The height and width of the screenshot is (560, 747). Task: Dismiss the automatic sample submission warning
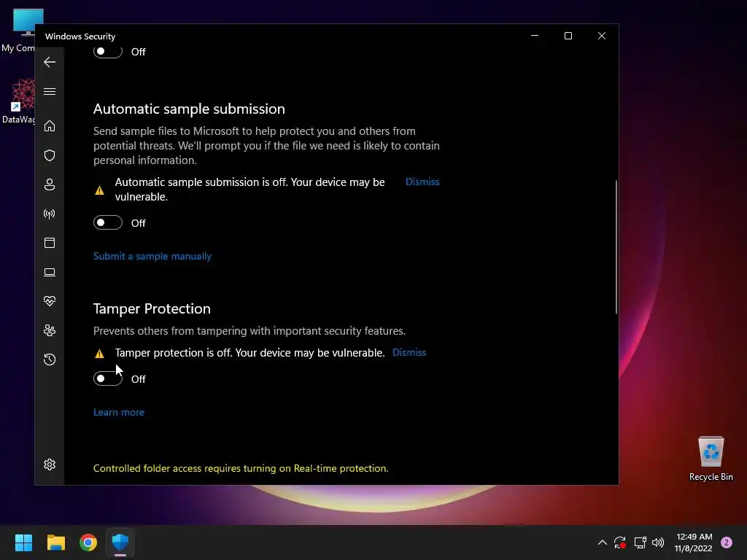click(x=422, y=182)
